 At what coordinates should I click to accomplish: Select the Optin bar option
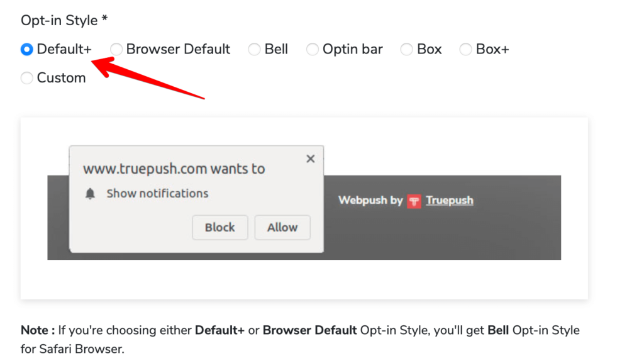click(x=313, y=48)
